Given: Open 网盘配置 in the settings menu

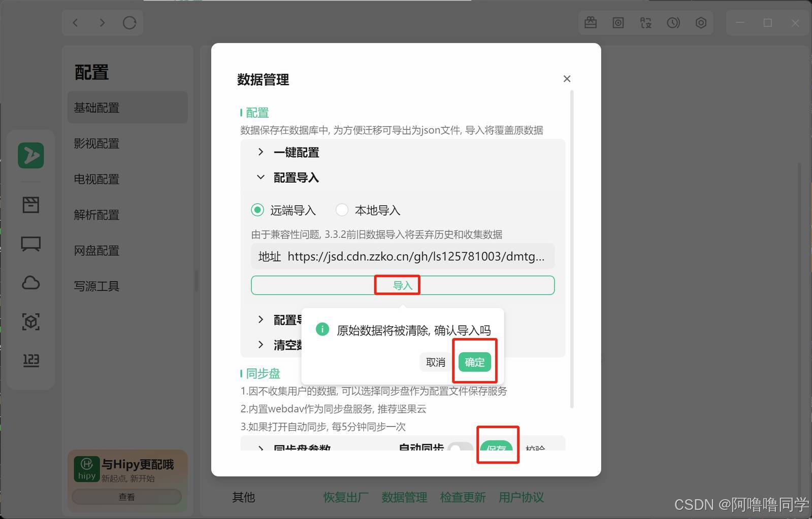Looking at the screenshot, I should [127, 251].
